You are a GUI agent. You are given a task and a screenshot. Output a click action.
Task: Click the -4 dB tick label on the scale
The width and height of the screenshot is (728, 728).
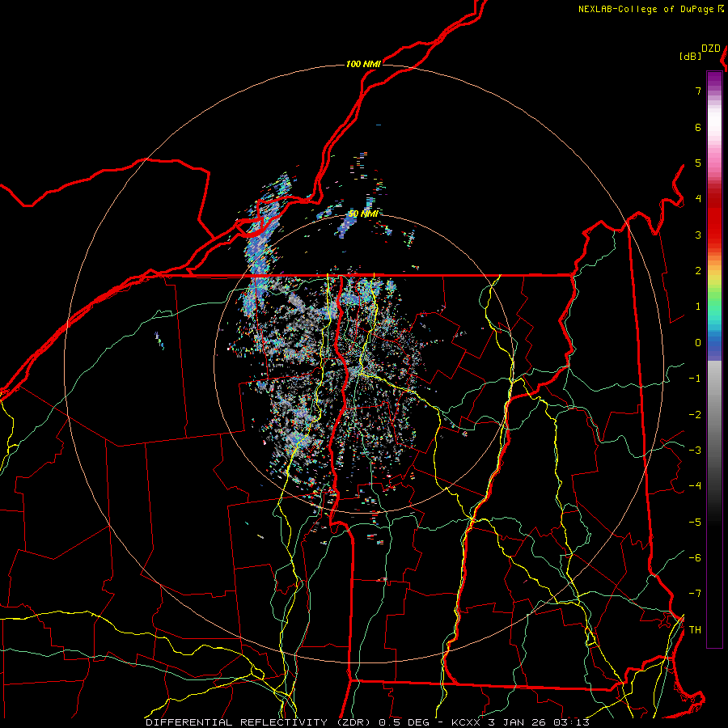click(x=695, y=486)
